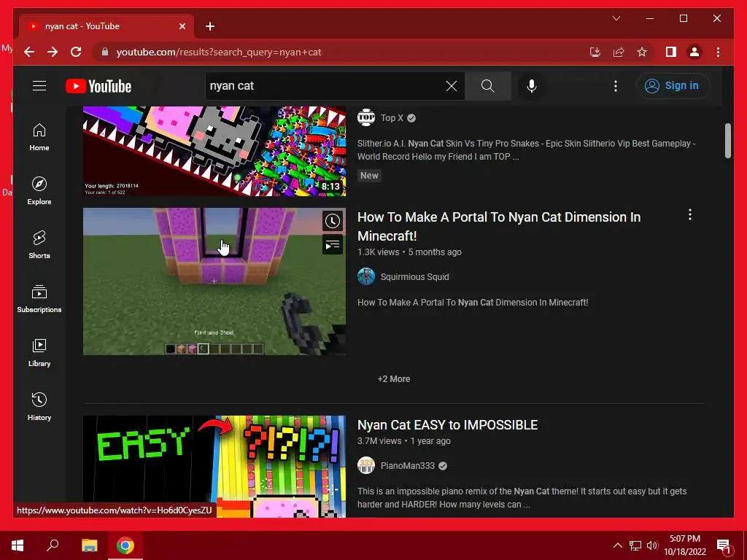
Task: Open the Squirmious Squid channel name
Action: coord(414,276)
